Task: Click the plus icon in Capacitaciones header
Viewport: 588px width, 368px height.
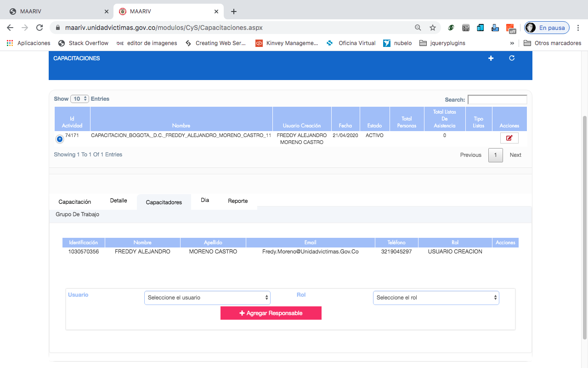Action: pyautogui.click(x=491, y=58)
